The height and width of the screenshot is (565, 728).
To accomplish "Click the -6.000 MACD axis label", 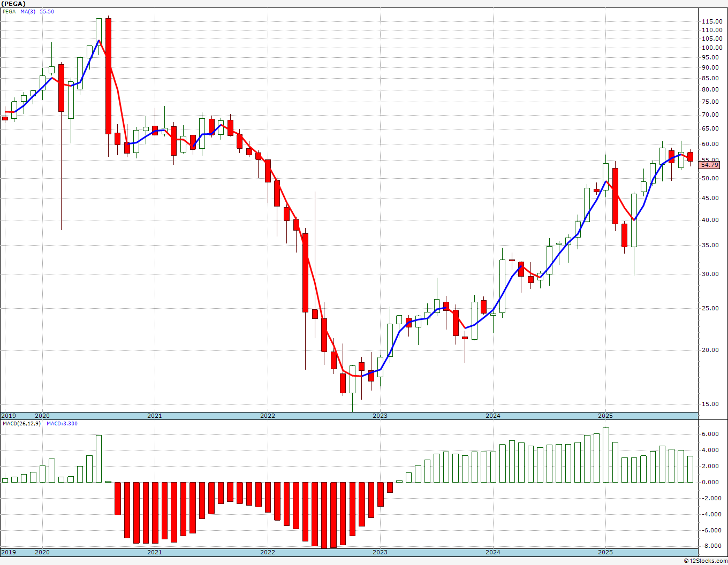I will point(710,530).
